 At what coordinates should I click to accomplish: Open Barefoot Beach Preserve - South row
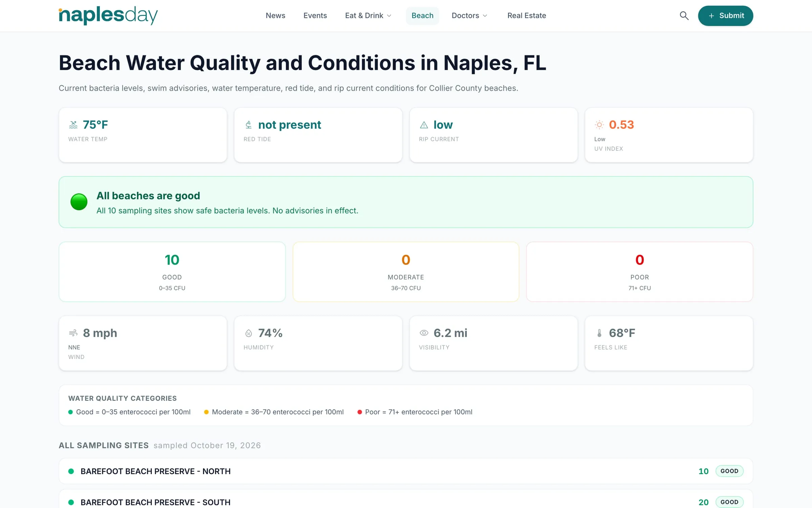pos(406,499)
